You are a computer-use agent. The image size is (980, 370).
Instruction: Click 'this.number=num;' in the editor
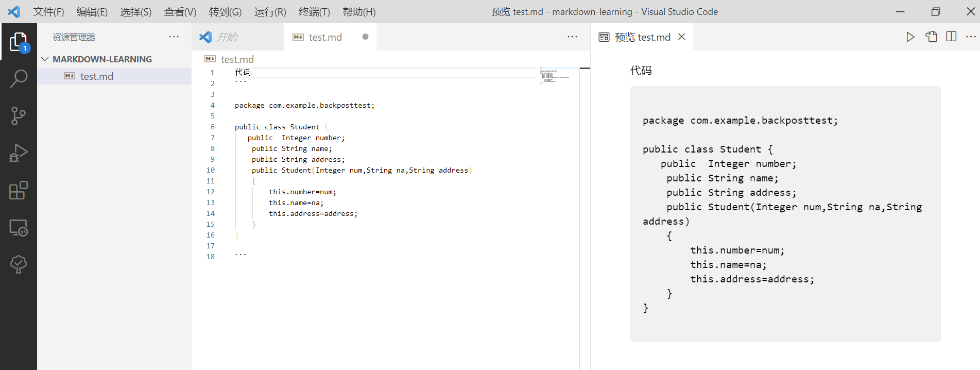pos(302,192)
